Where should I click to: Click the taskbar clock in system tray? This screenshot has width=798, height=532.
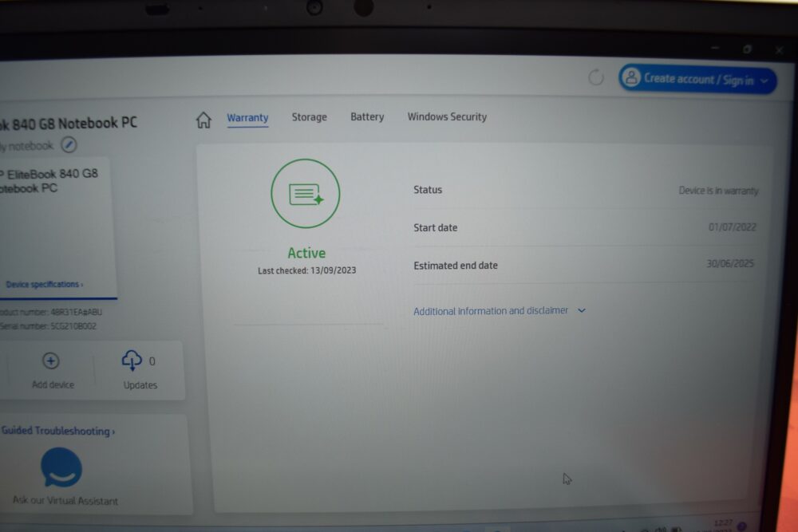pos(723,525)
